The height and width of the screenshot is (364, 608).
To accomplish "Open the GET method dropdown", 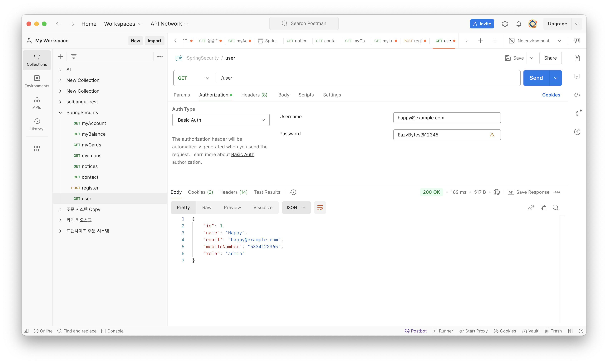I will [x=194, y=78].
